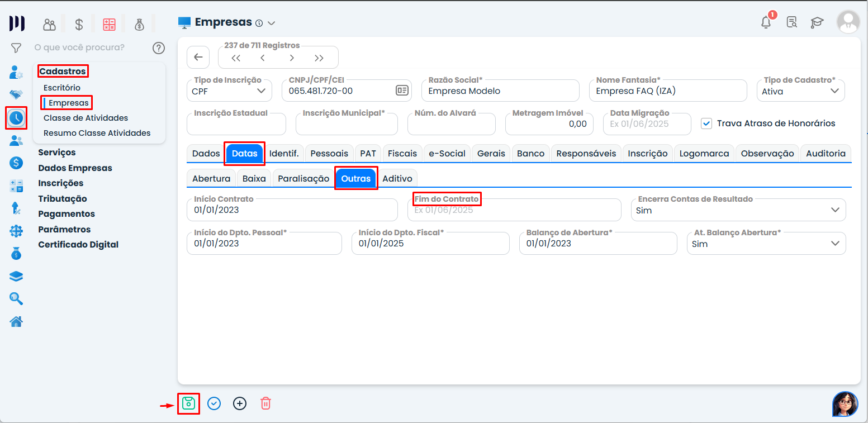Click the back arrow button
This screenshot has width=868, height=423.
point(198,58)
